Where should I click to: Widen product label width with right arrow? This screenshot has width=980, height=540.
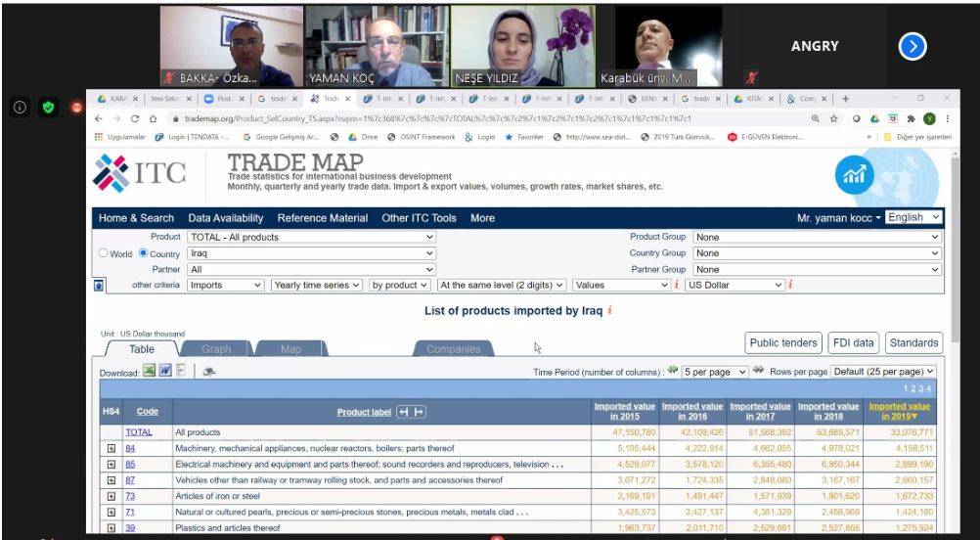tap(419, 412)
